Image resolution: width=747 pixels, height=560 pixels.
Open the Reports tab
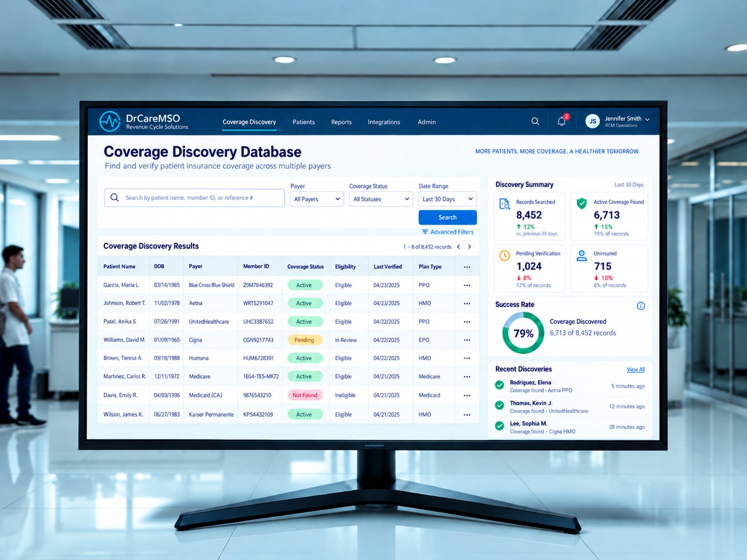coord(342,122)
